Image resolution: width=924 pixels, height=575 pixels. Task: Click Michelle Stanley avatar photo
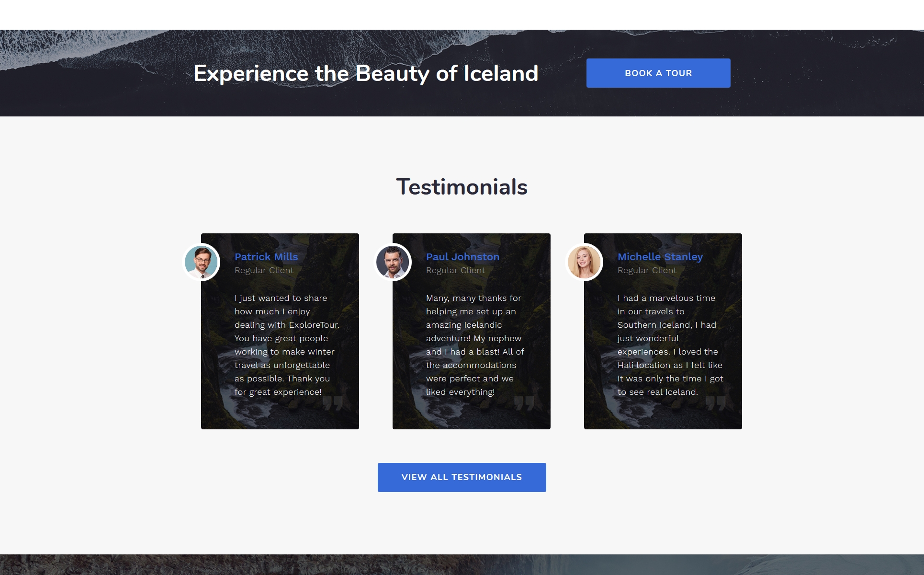pos(584,262)
